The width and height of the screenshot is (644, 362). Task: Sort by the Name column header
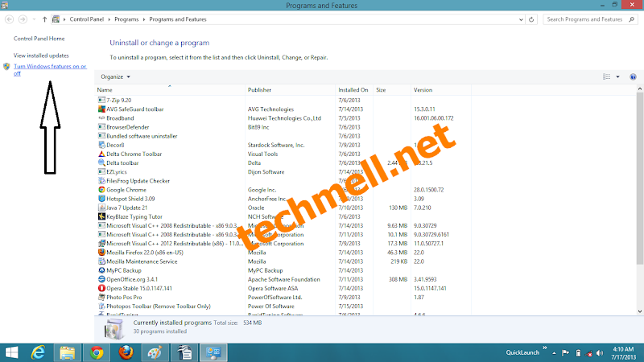pyautogui.click(x=170, y=89)
